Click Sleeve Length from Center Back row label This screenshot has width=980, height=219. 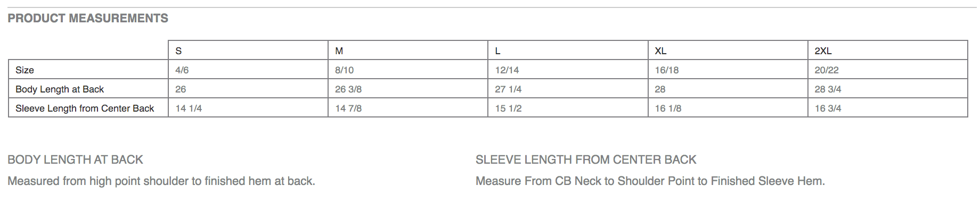[x=85, y=108]
